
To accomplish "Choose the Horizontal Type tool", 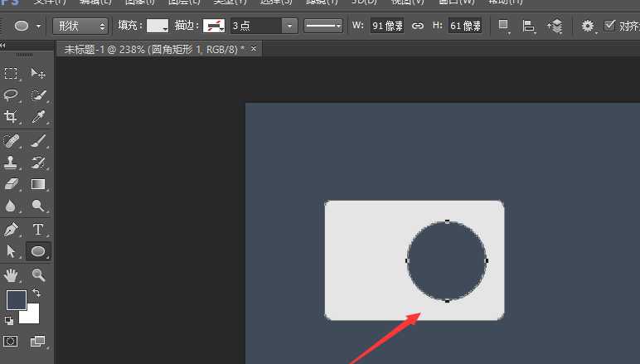I will 38,229.
